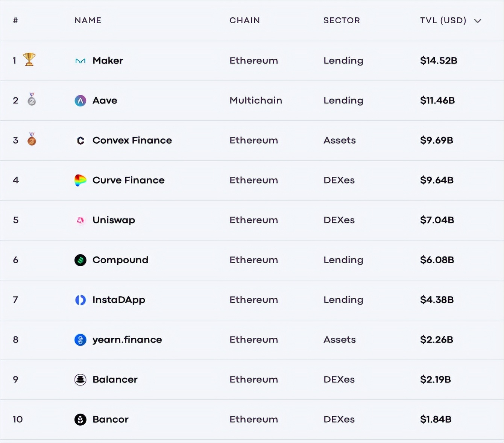The width and height of the screenshot is (504, 443).
Task: Click the Balancer stacked-stones logo icon
Action: point(80,379)
